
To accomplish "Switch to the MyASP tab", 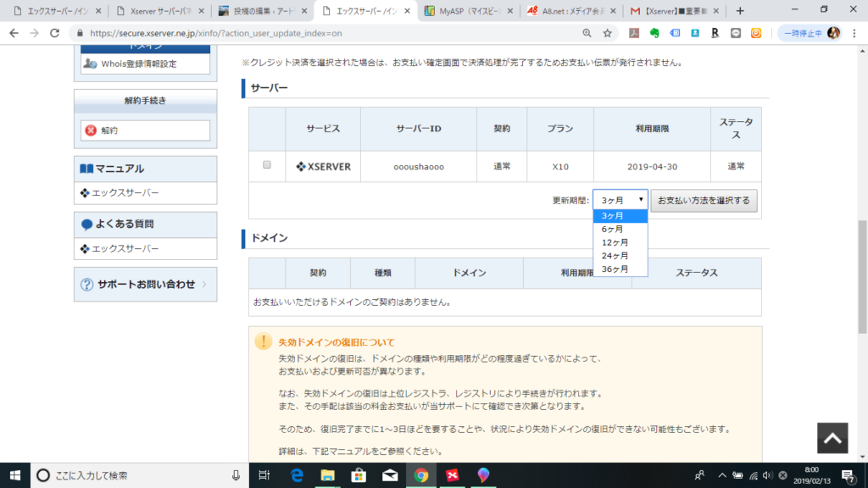I will pos(468,11).
